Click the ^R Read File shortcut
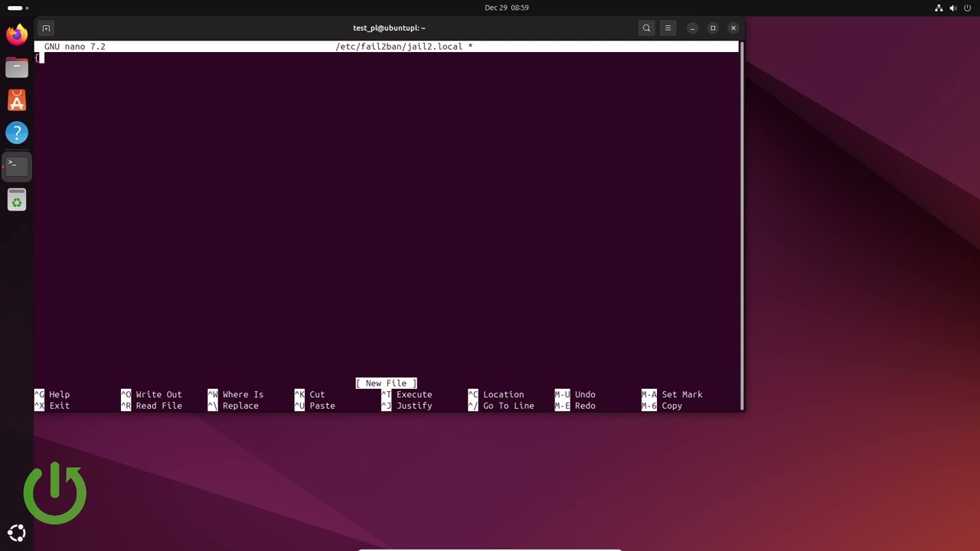 click(x=152, y=406)
